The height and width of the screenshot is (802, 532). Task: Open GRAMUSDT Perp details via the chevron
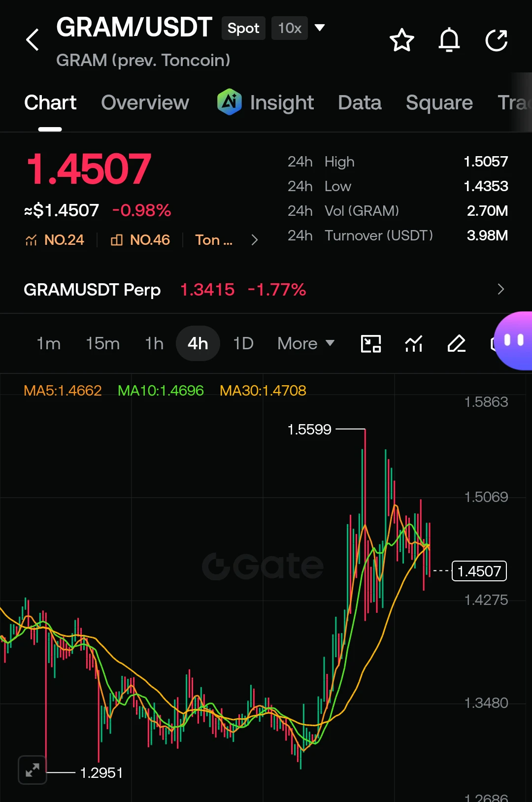pos(501,289)
